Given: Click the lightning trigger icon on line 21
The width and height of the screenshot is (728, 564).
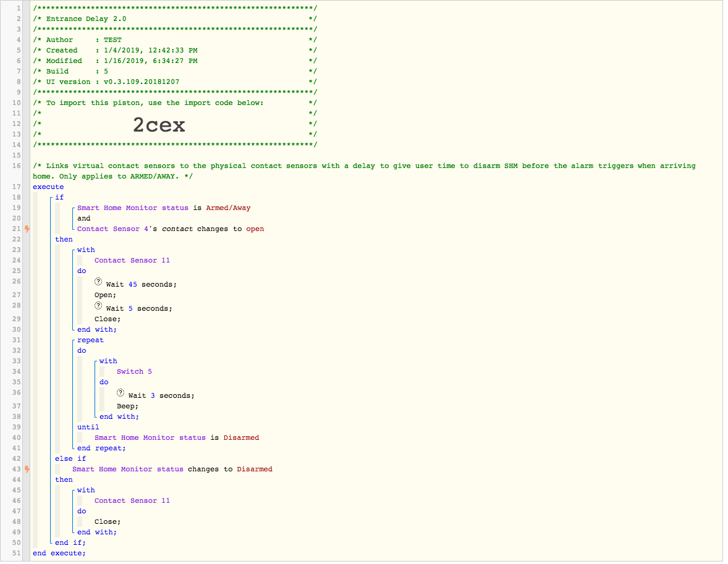Looking at the screenshot, I should (27, 229).
